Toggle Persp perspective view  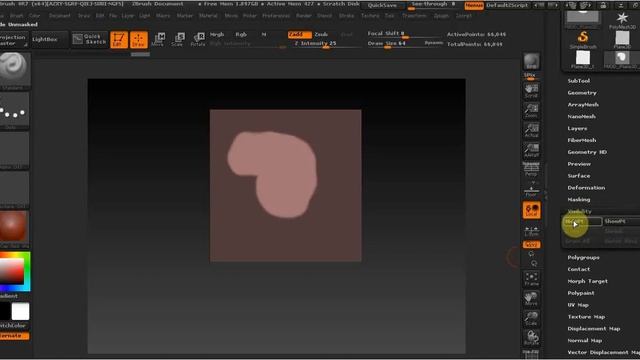tap(531, 170)
